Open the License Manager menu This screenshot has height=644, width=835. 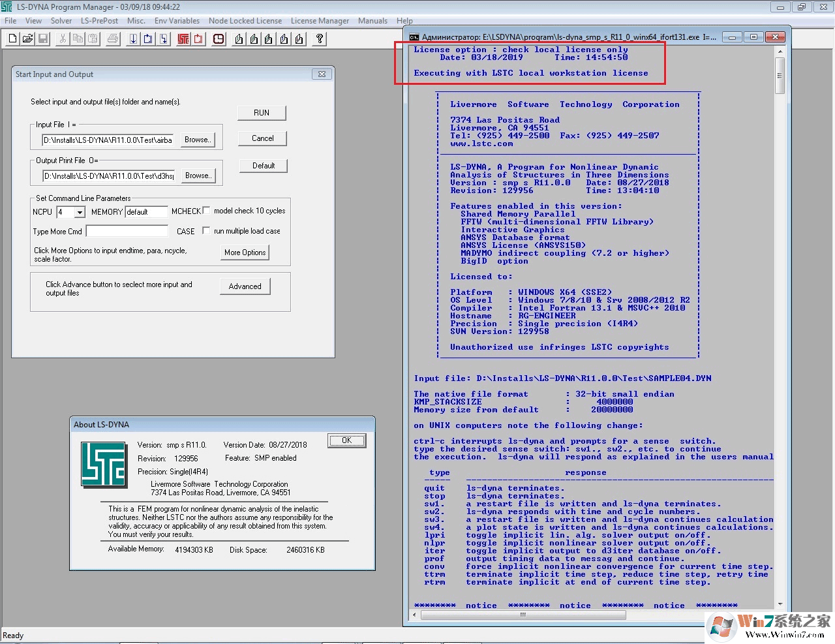pyautogui.click(x=320, y=21)
